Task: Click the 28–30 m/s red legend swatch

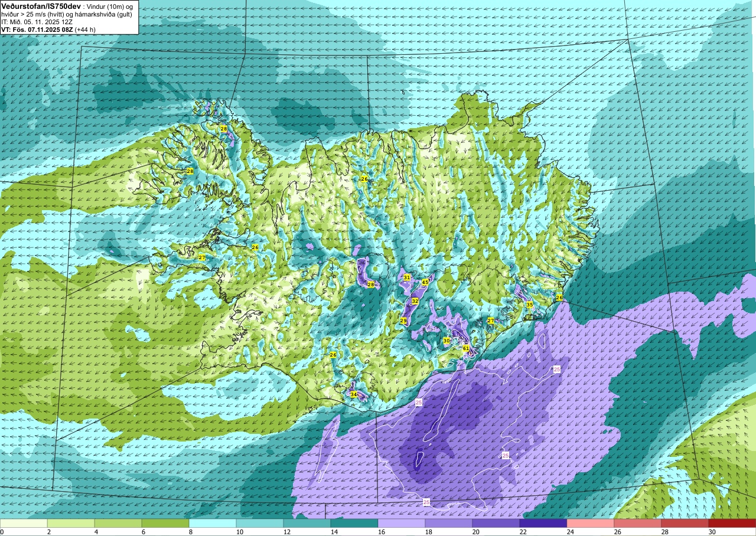Action: point(685,523)
